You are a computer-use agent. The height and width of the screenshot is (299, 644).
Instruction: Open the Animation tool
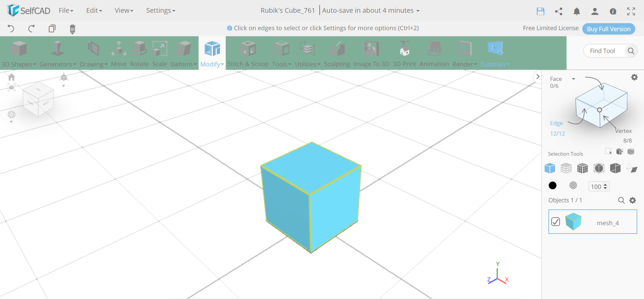coord(434,54)
